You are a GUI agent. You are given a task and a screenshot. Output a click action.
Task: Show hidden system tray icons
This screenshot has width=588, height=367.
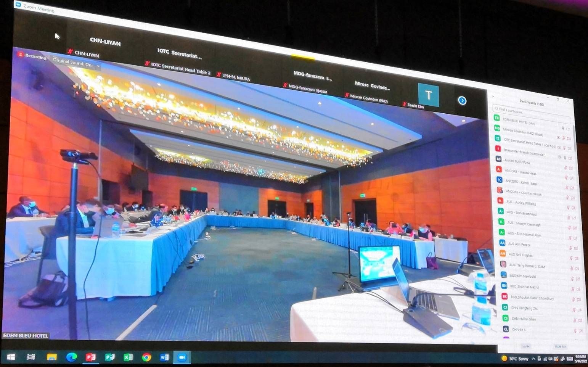pos(533,359)
